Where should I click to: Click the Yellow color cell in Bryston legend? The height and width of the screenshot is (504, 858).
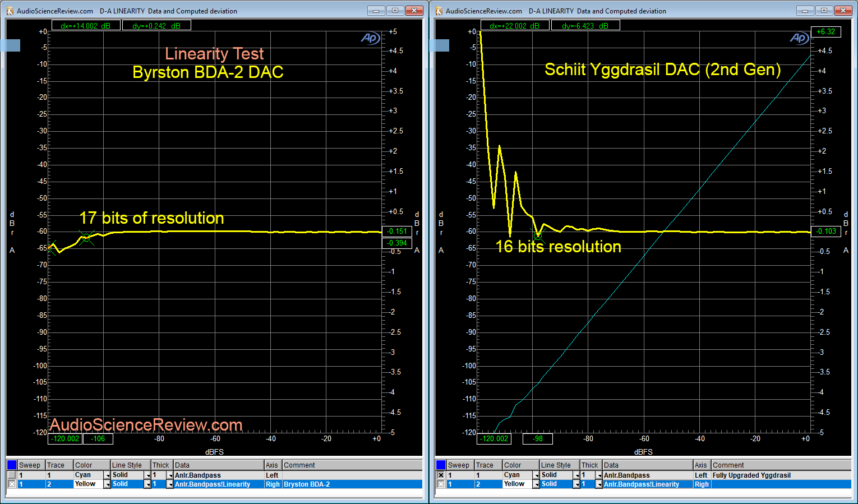pyautogui.click(x=89, y=484)
